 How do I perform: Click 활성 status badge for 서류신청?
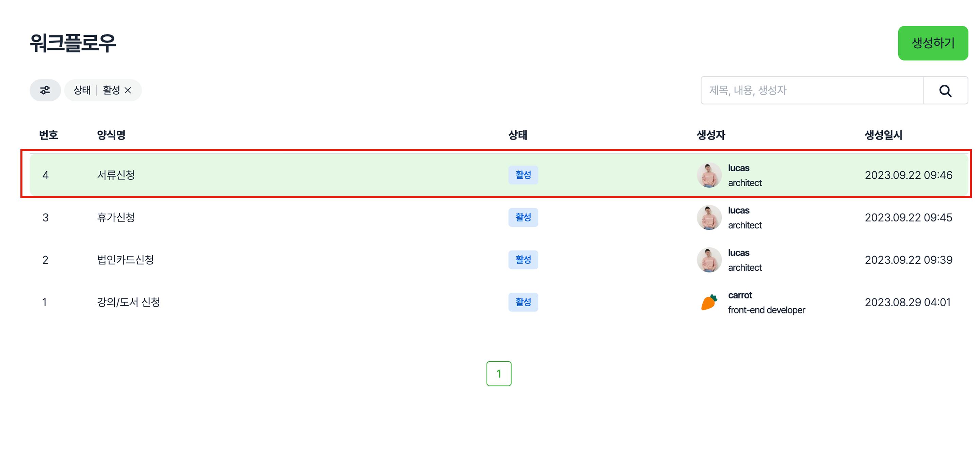[x=523, y=175]
